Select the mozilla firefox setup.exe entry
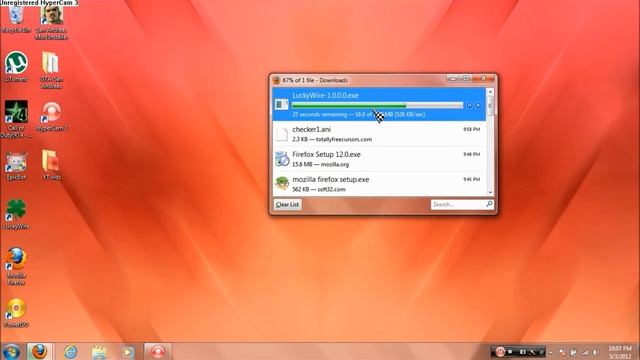The image size is (640, 360). (379, 184)
